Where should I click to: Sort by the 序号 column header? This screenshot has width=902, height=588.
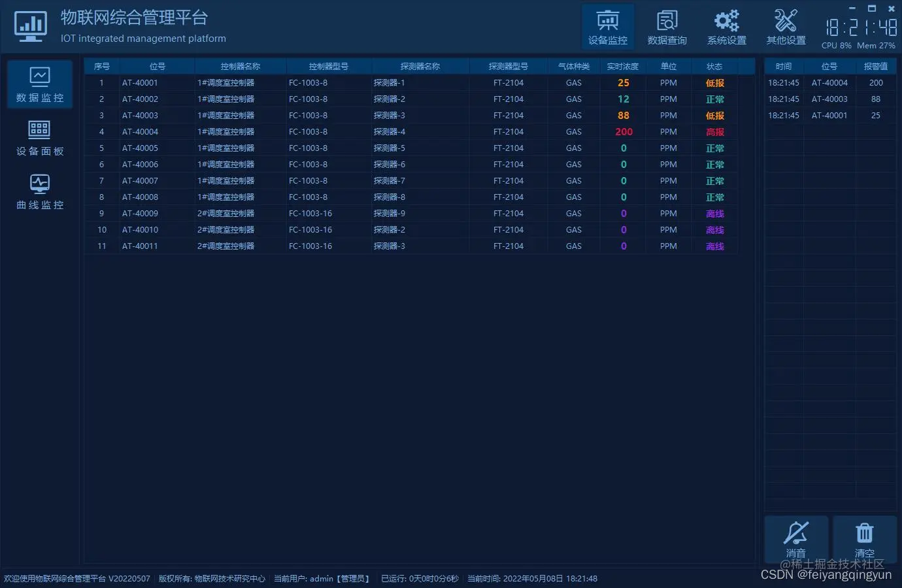pos(101,67)
